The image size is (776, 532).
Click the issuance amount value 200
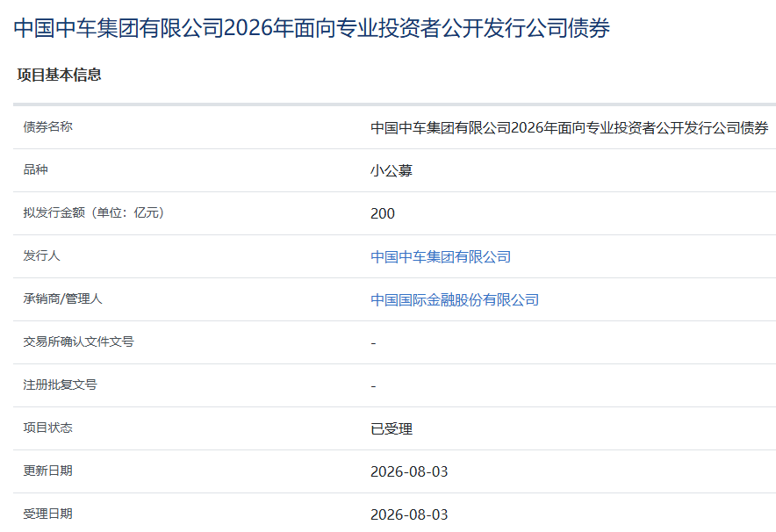click(x=383, y=214)
